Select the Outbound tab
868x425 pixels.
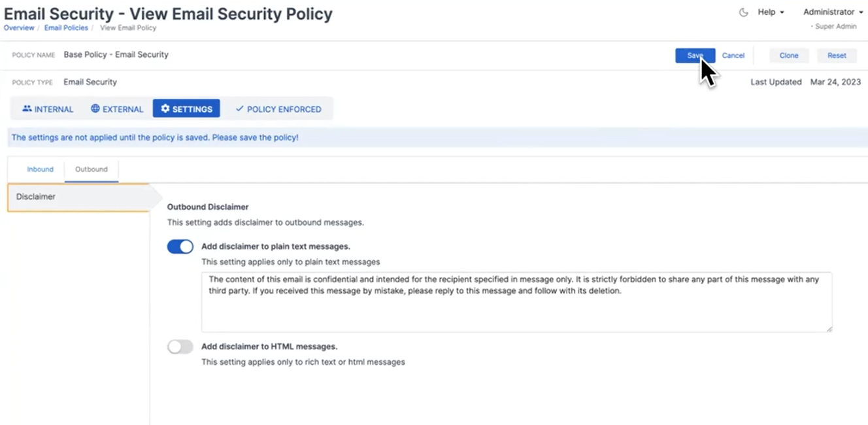(x=91, y=169)
